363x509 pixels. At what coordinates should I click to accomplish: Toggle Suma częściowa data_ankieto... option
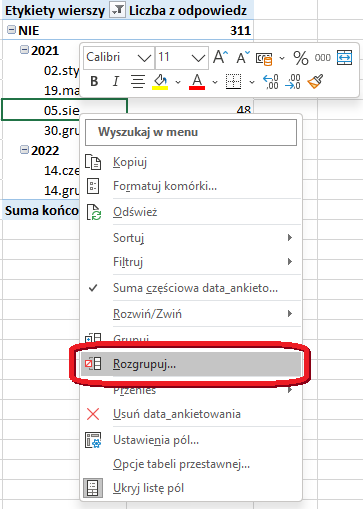pos(191,288)
